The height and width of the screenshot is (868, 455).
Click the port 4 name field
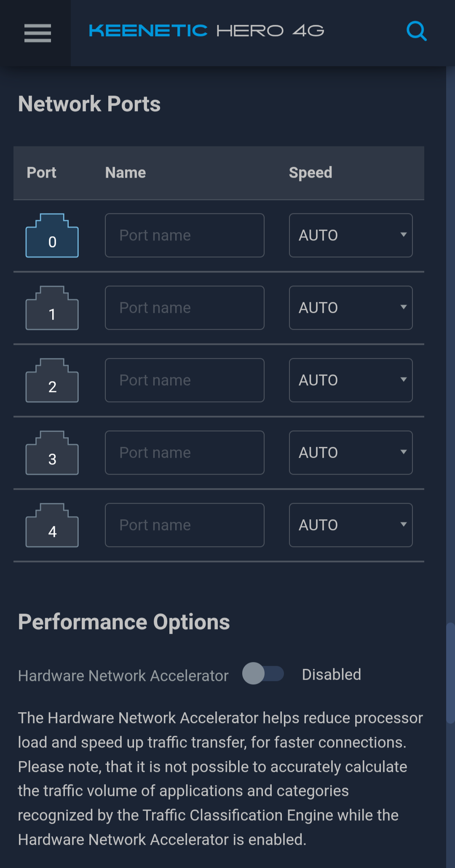[x=185, y=525]
